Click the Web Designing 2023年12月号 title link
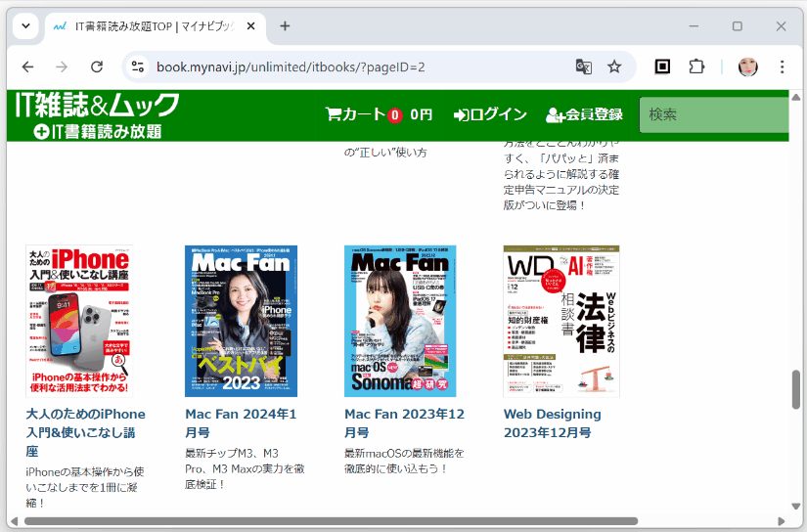This screenshot has width=807, height=532. pos(553,423)
